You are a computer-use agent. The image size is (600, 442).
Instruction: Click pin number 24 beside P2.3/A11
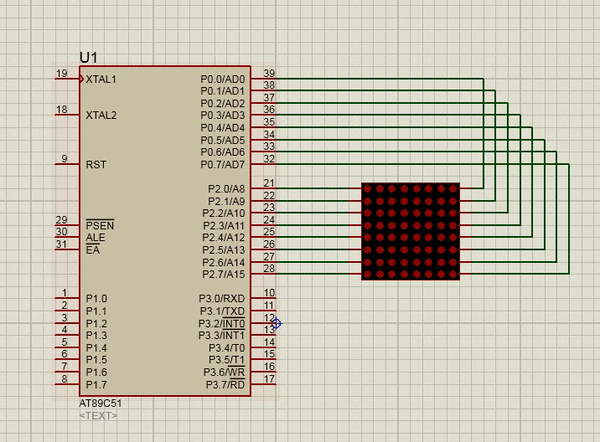269,220
